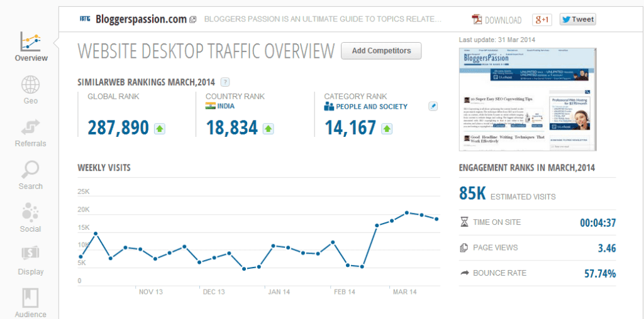Open the Overview section chart icon
This screenshot has width=644, height=319.
[31, 42]
